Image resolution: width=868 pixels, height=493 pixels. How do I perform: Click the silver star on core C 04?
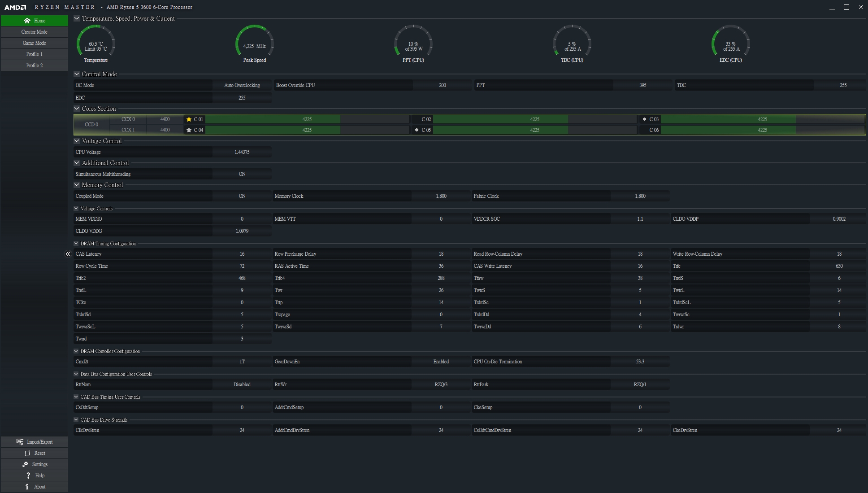pos(189,130)
